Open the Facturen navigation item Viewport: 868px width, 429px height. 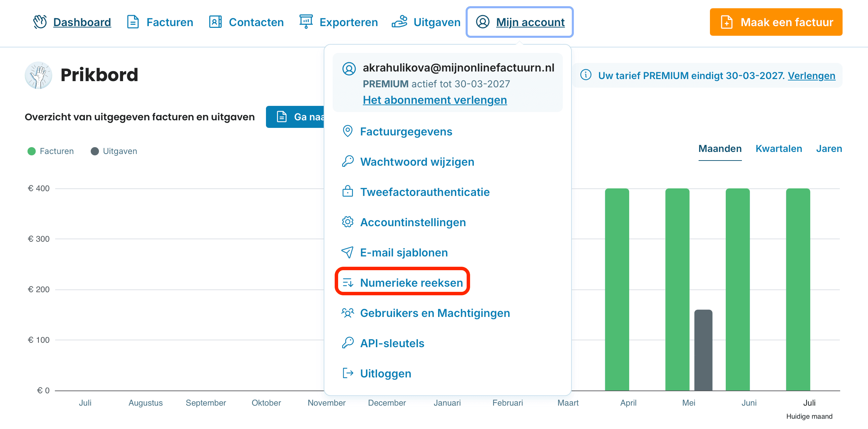(160, 22)
